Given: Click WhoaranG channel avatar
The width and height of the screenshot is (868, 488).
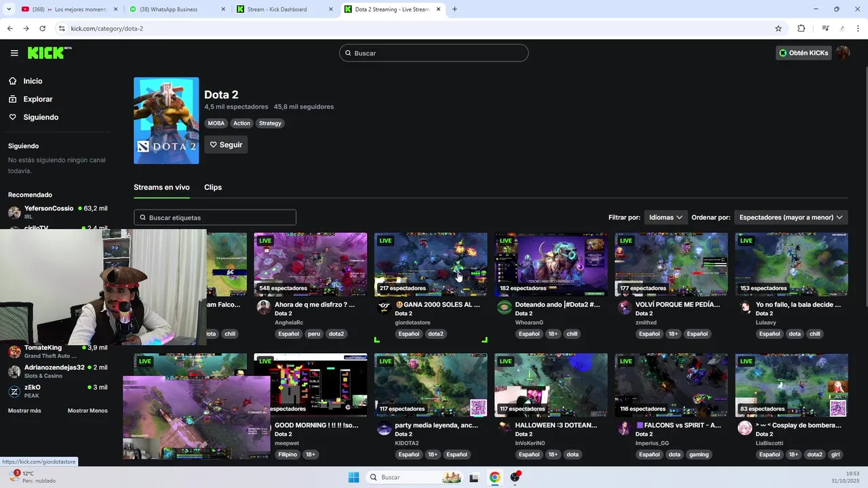Looking at the screenshot, I should tap(504, 307).
